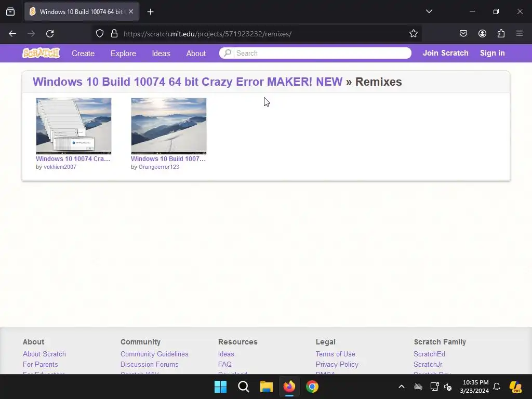This screenshot has height=399, width=532.
Task: Open Windows taskbar search
Action: point(243,387)
